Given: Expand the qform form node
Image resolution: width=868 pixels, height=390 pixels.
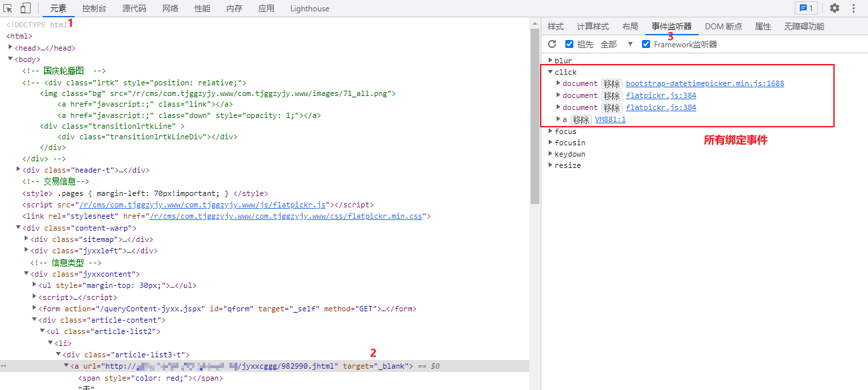Looking at the screenshot, I should pos(34,309).
